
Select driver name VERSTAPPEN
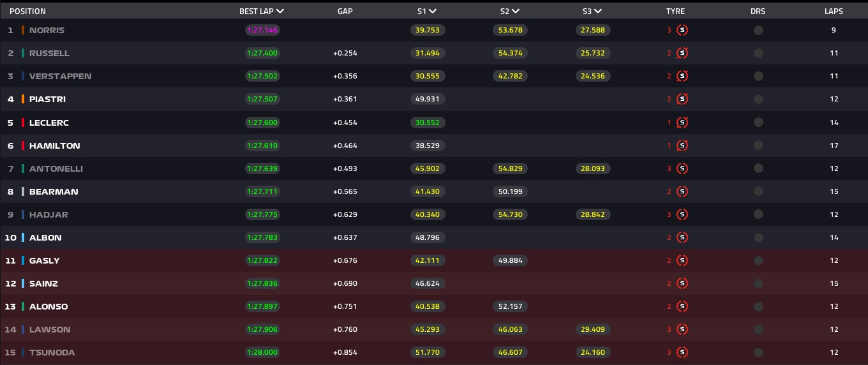pos(60,76)
